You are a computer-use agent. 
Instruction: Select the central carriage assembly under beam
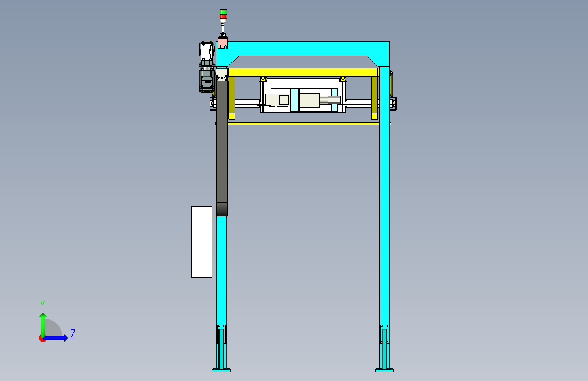pyautogui.click(x=303, y=95)
